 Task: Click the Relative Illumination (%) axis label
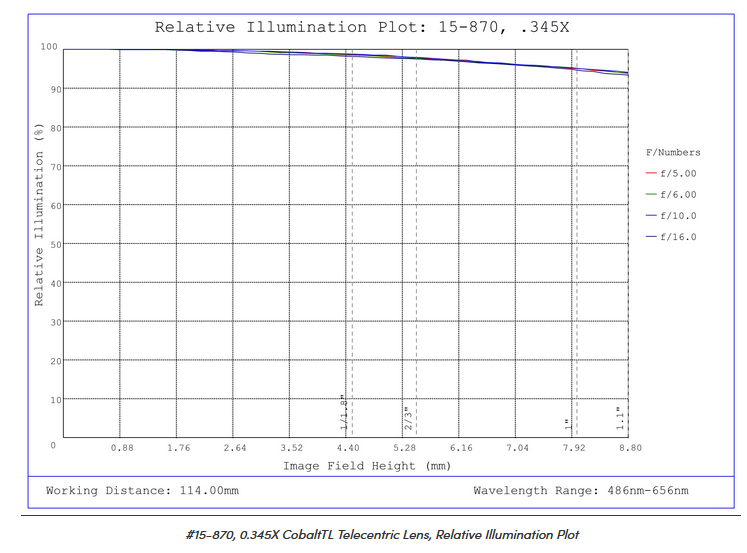(38, 213)
